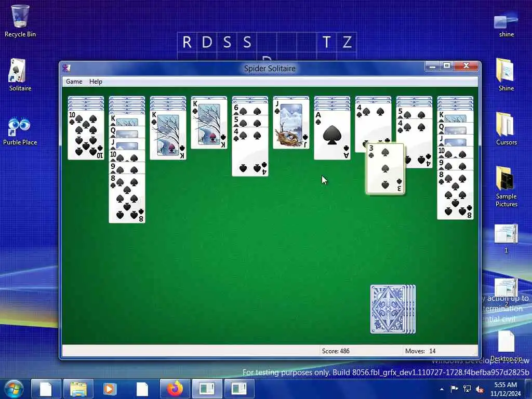Click the muted volume tray icon
Screen dimensions: 532x399
click(480, 389)
